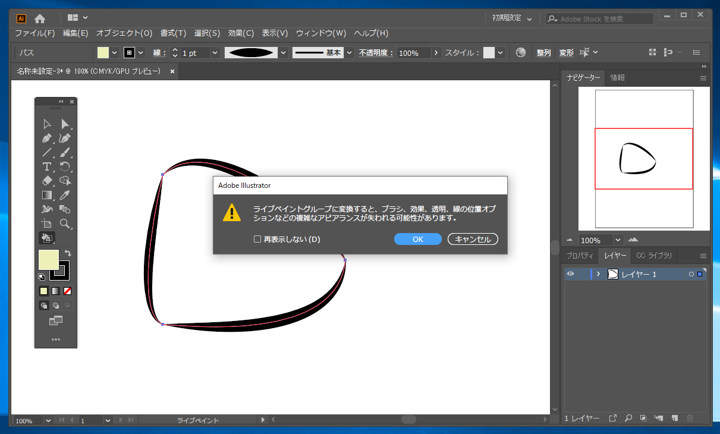This screenshot has width=720, height=434.
Task: Click the Home icon in the top bar
Action: (40, 18)
